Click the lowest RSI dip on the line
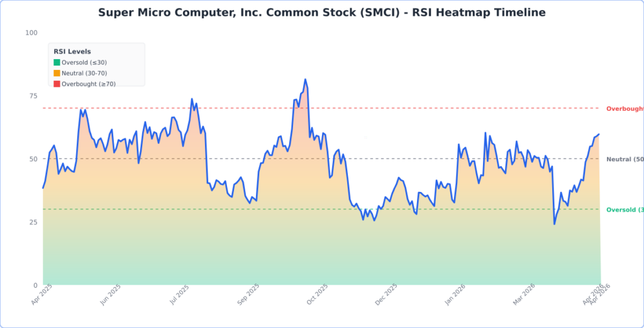Viewport: 644px width, 328px height. point(554,223)
